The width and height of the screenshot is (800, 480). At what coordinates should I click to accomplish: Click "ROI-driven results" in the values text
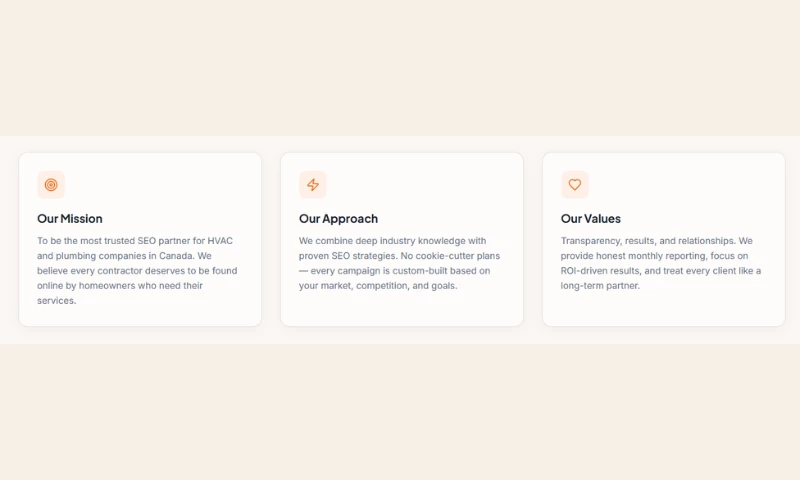tap(600, 271)
